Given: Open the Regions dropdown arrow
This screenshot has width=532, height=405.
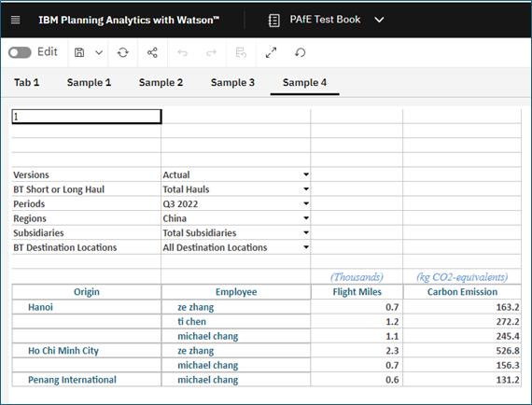Looking at the screenshot, I should click(306, 218).
